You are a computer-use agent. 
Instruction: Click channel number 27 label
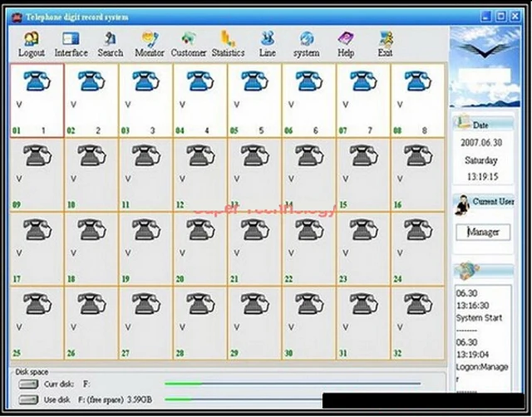126,353
